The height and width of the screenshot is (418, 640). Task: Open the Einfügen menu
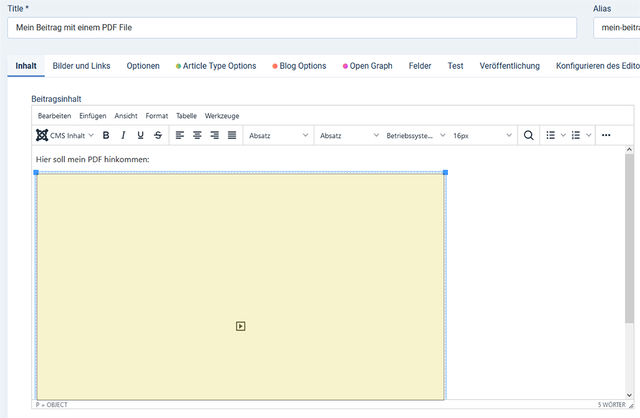tap(93, 116)
